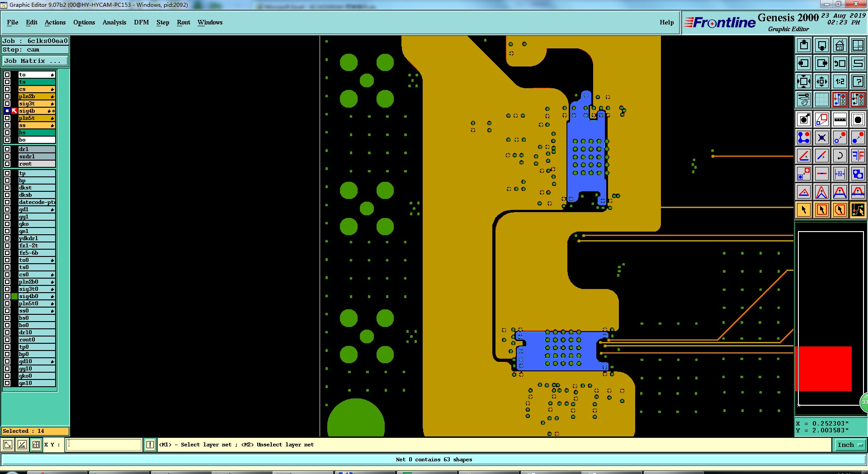Click the 1:2 scale icon

[x=840, y=81]
